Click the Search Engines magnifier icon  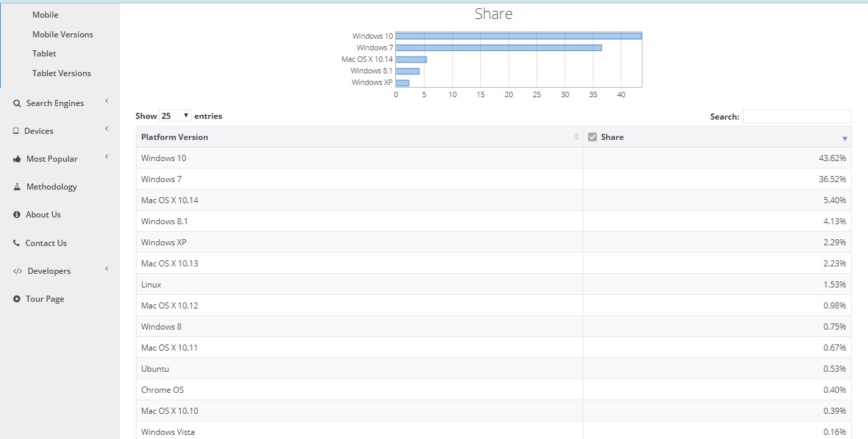click(x=17, y=103)
